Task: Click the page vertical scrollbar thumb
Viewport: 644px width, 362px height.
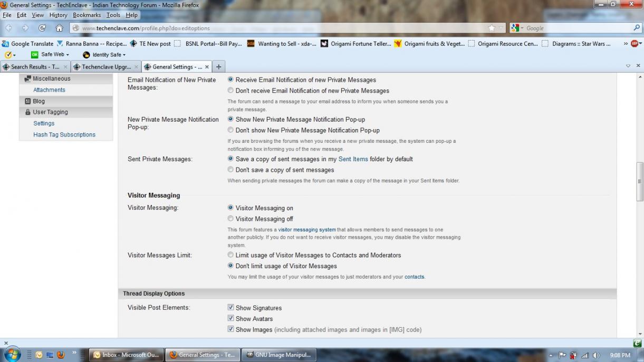Action: coord(640,181)
